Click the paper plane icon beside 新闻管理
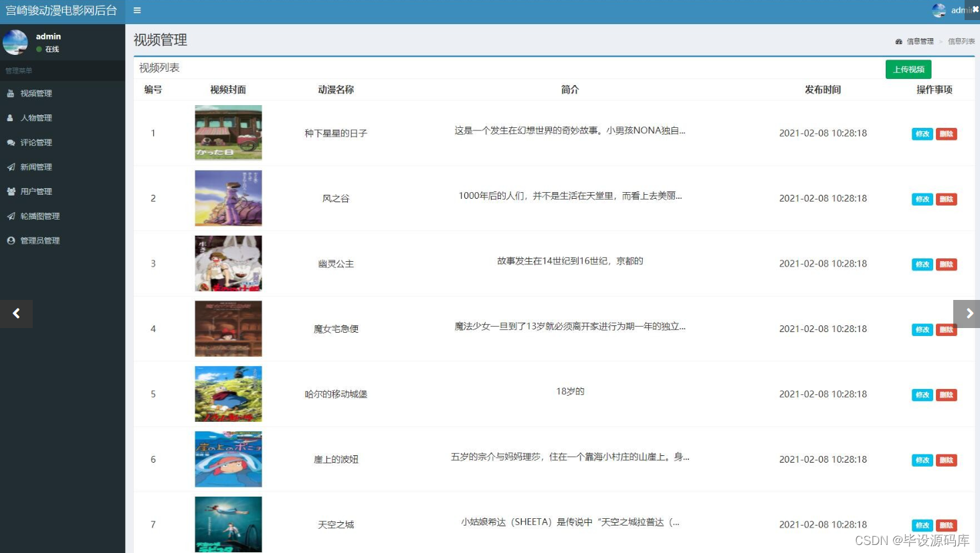Image resolution: width=980 pixels, height=553 pixels. click(x=11, y=167)
